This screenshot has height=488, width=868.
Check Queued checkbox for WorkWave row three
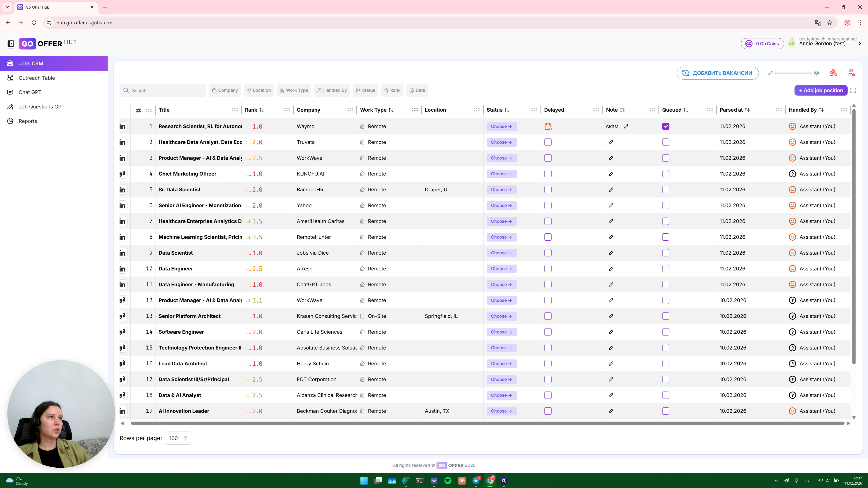[x=665, y=158]
